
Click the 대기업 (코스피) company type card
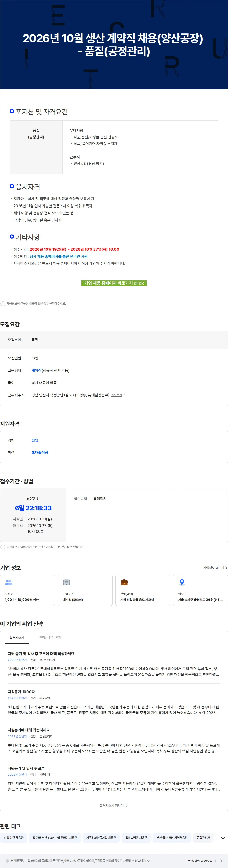[85, 590]
